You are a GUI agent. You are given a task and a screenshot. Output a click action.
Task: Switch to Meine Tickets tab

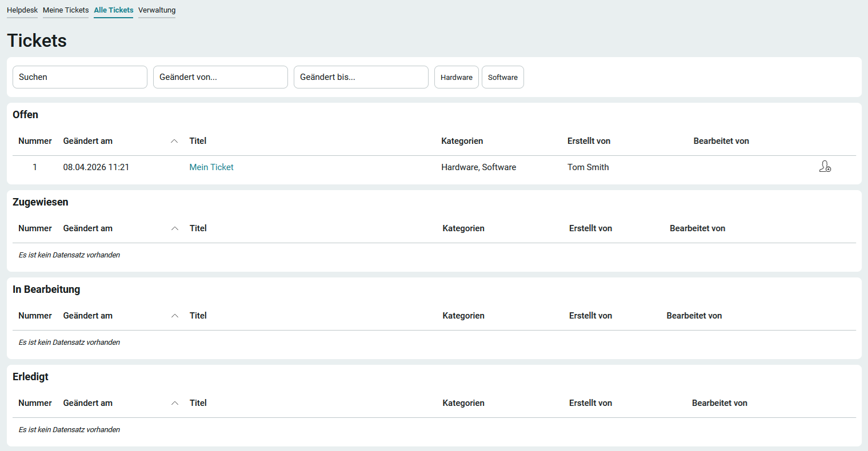[66, 10]
